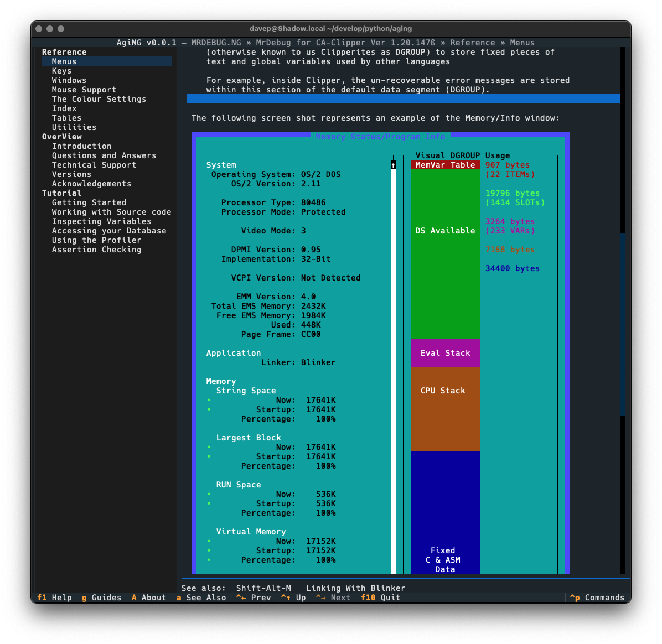Click About in the footer

[148, 598]
